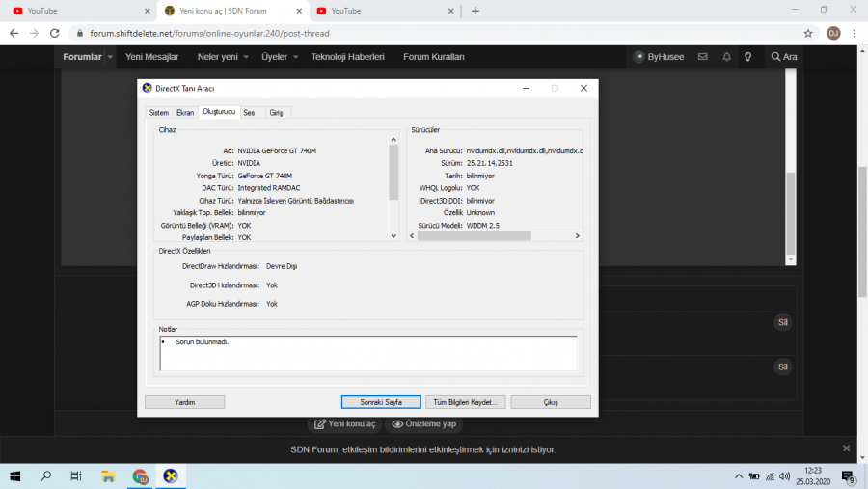This screenshot has height=489, width=868.
Task: Click the lower Sil button
Action: tap(783, 367)
